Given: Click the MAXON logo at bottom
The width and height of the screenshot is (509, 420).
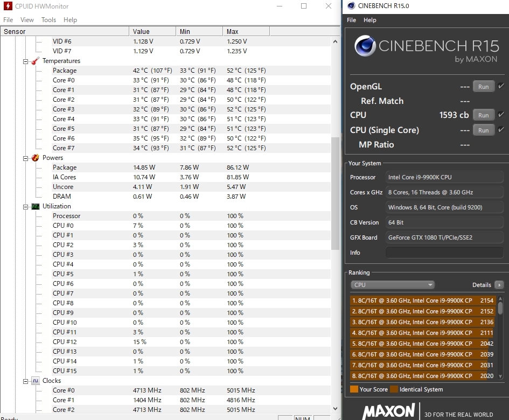Looking at the screenshot, I should (388, 411).
